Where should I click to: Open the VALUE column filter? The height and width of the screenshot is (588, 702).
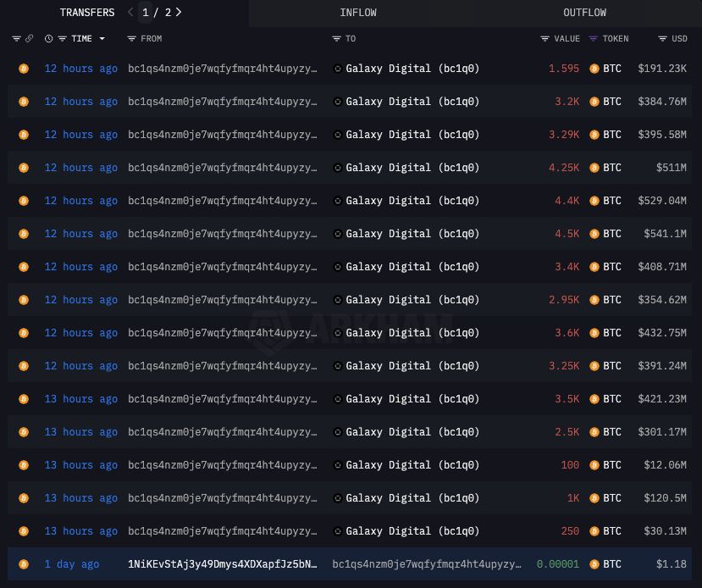(544, 38)
